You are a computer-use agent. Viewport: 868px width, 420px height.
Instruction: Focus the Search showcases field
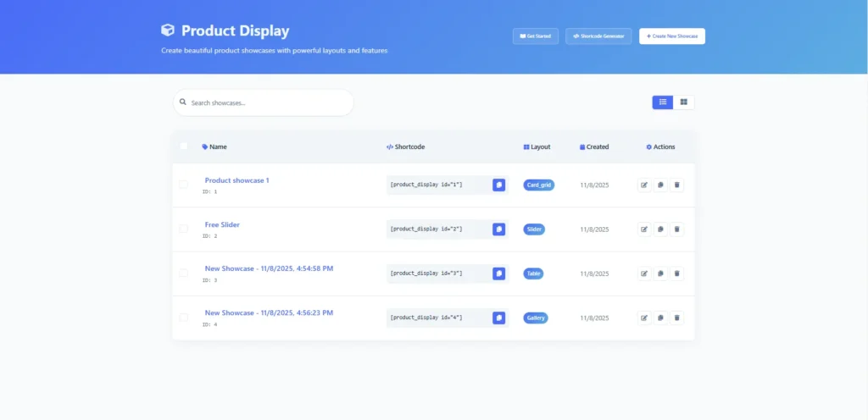264,102
